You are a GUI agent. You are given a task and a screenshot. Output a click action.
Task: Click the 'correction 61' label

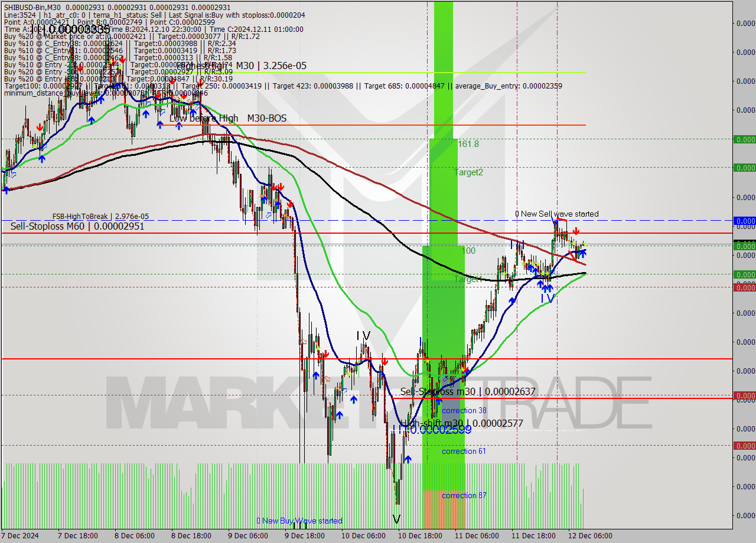[x=464, y=451]
